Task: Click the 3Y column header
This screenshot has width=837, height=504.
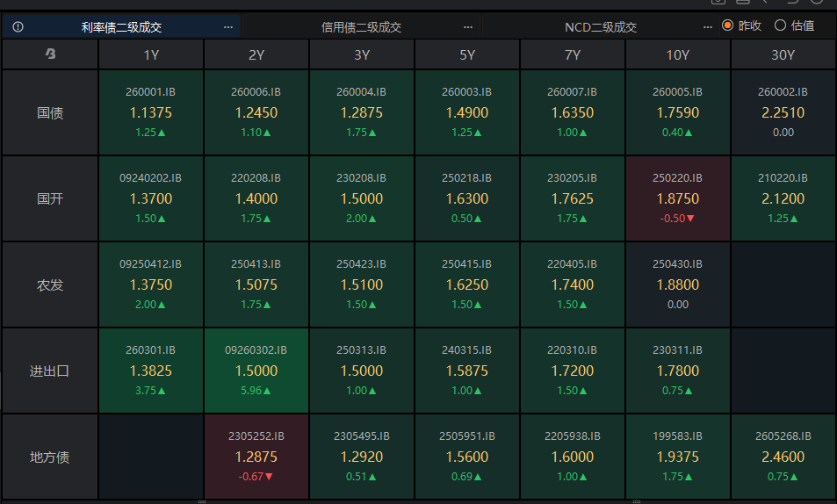Action: [x=362, y=54]
